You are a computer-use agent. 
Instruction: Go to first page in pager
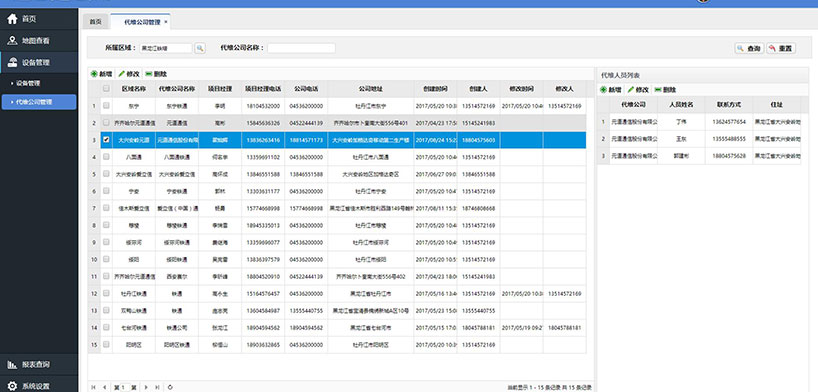coord(94,387)
